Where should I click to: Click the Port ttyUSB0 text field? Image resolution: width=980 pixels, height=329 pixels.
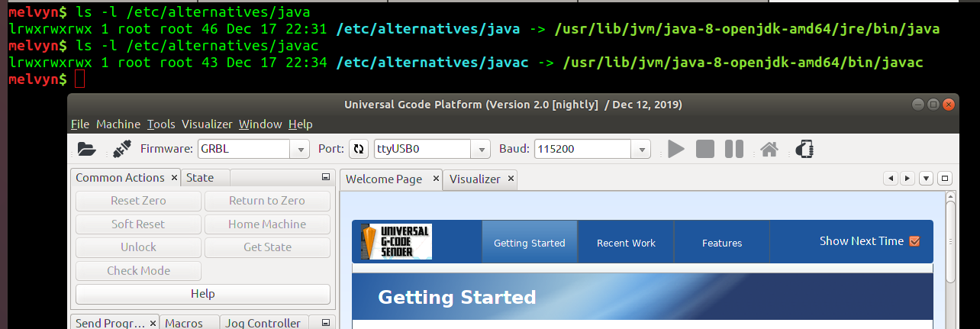[423, 149]
